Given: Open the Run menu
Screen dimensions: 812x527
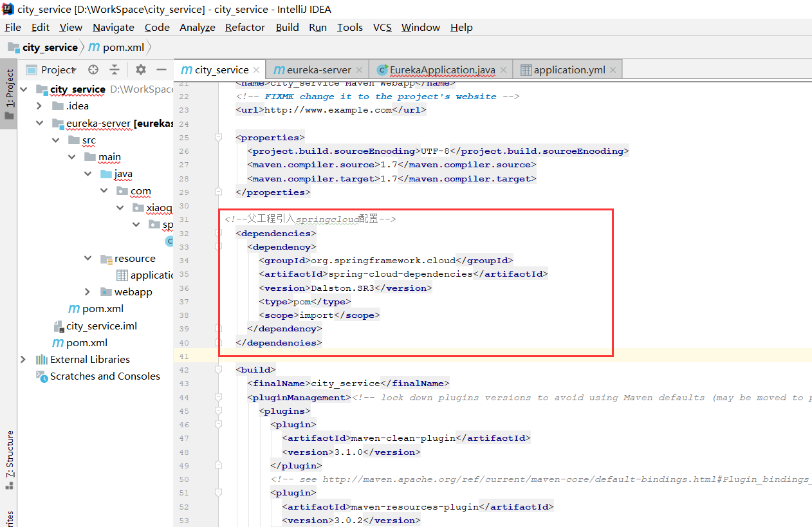Looking at the screenshot, I should [x=318, y=27].
